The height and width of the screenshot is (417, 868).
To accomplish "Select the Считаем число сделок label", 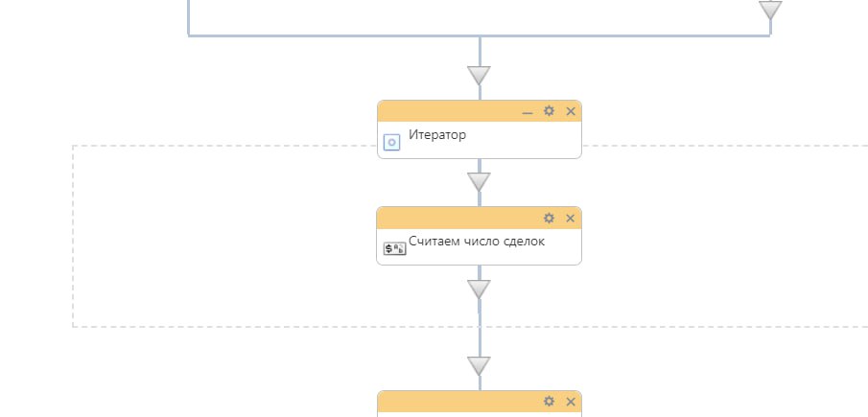I will pyautogui.click(x=477, y=242).
